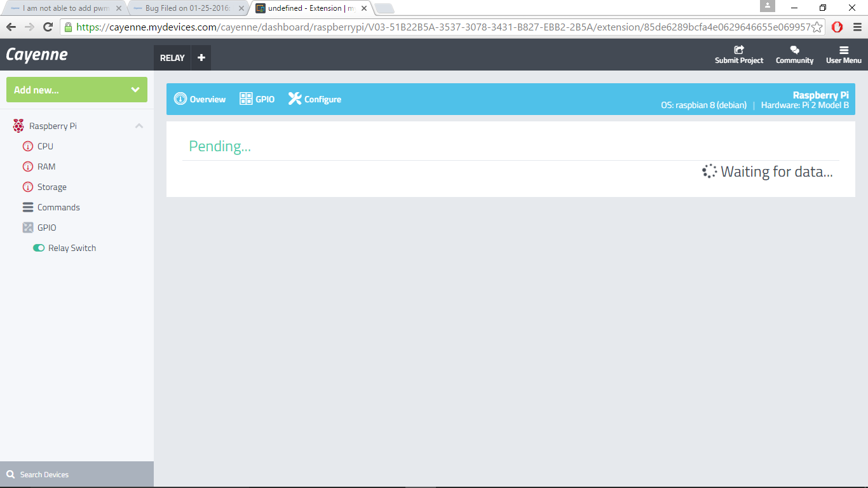Click the Raspberry Pi header title

click(821, 95)
